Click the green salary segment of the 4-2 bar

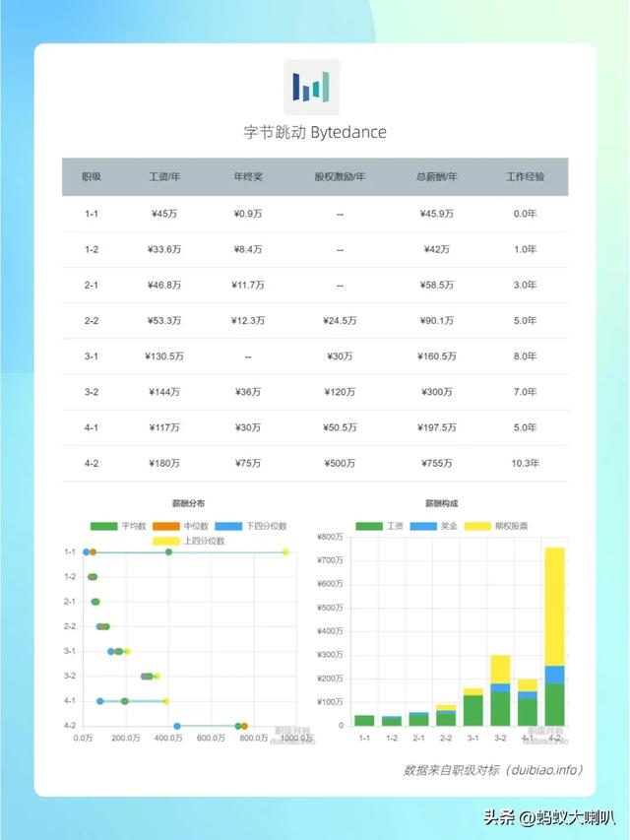tap(554, 704)
